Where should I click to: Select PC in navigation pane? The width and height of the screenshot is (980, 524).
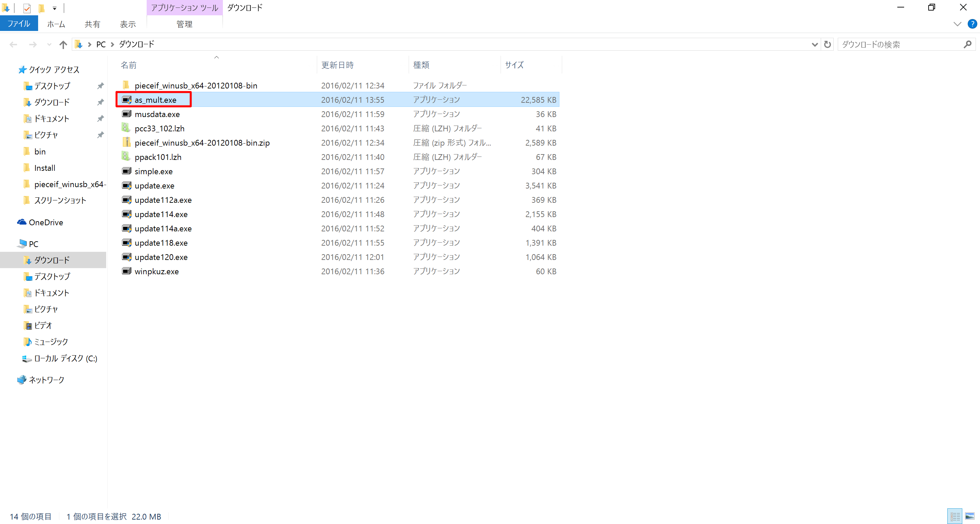(x=33, y=244)
